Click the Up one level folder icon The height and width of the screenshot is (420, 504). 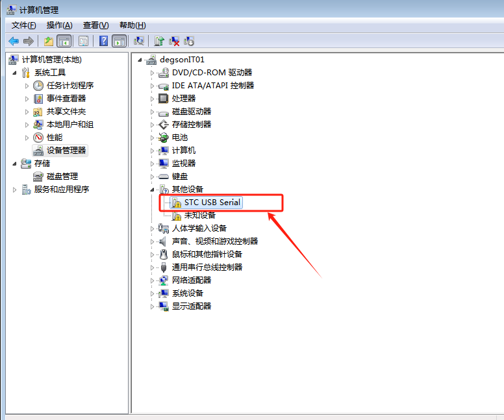(49, 41)
